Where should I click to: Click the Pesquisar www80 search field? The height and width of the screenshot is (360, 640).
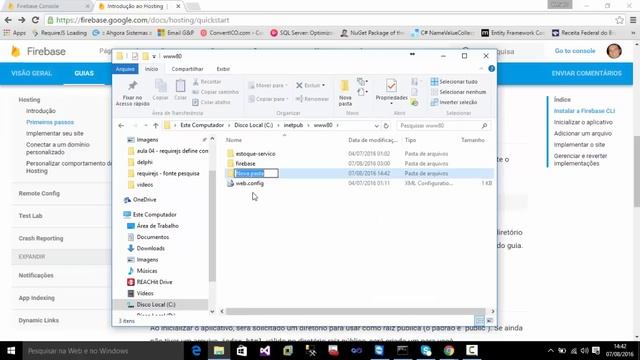[442, 126]
